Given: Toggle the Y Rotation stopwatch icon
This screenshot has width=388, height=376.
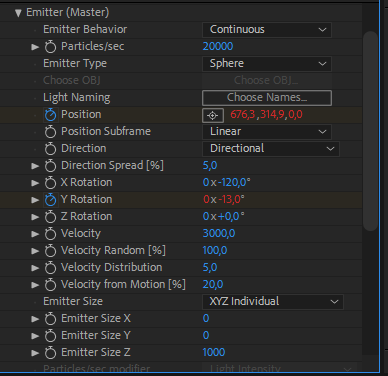Looking at the screenshot, I should coord(50,200).
